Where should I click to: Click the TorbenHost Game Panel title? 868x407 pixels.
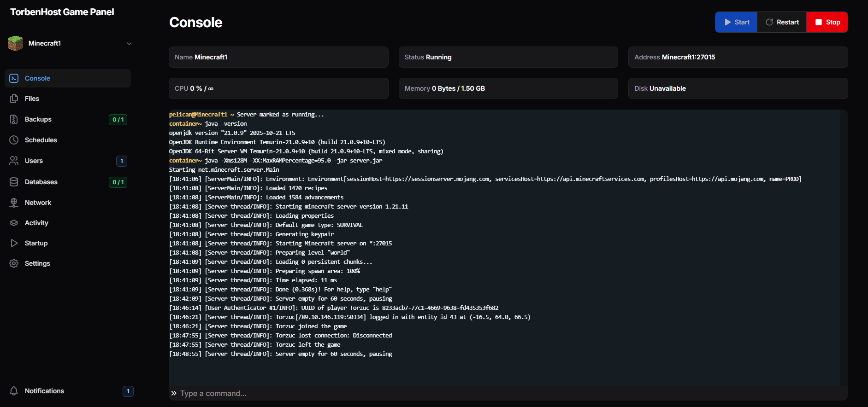click(62, 12)
